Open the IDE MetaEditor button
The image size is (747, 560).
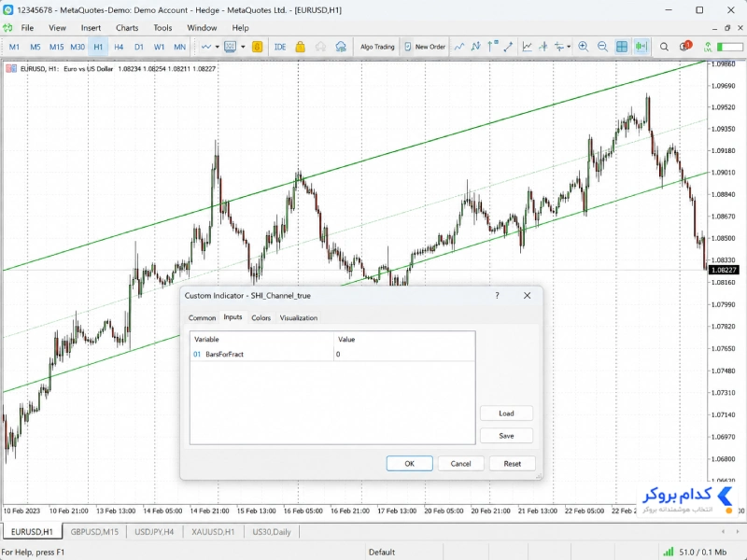pyautogui.click(x=280, y=47)
